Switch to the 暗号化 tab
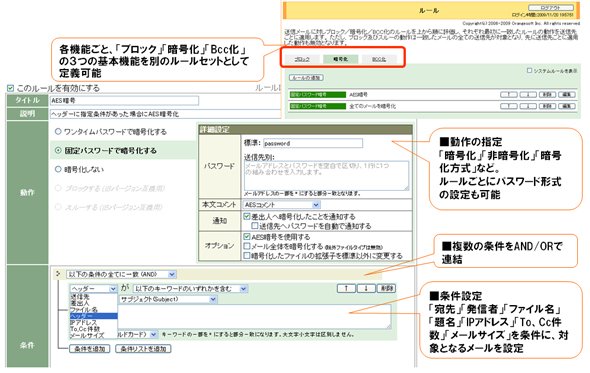This screenshot has width=590, height=373. click(341, 59)
